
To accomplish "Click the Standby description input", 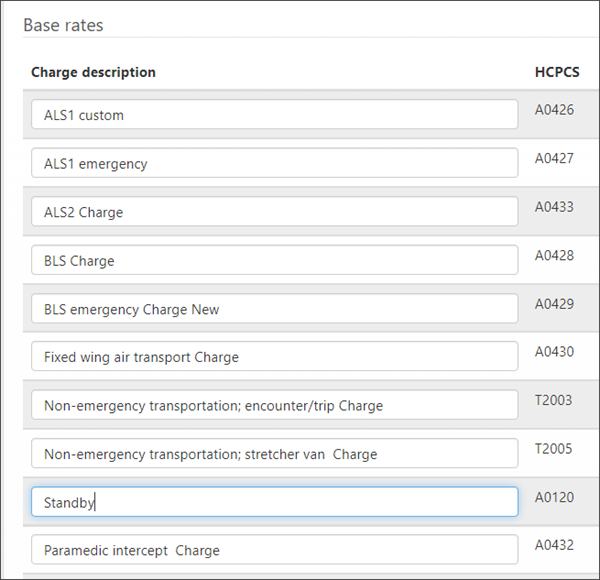I will pyautogui.click(x=274, y=502).
